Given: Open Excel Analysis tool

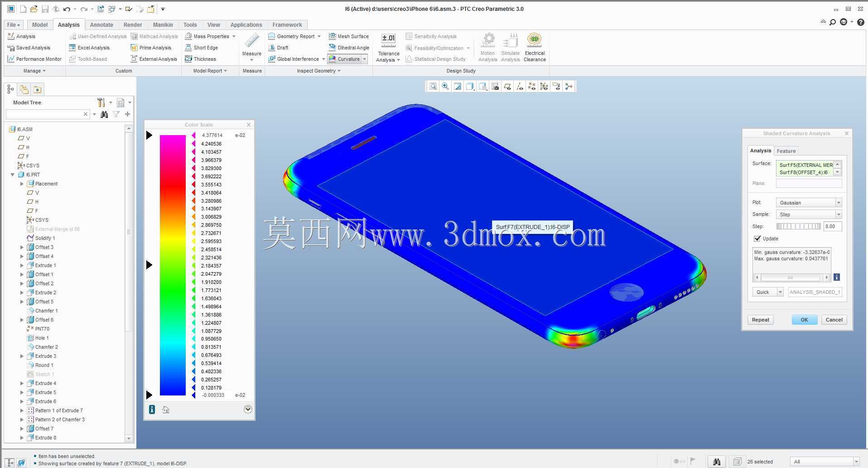Looking at the screenshot, I should pyautogui.click(x=89, y=48).
